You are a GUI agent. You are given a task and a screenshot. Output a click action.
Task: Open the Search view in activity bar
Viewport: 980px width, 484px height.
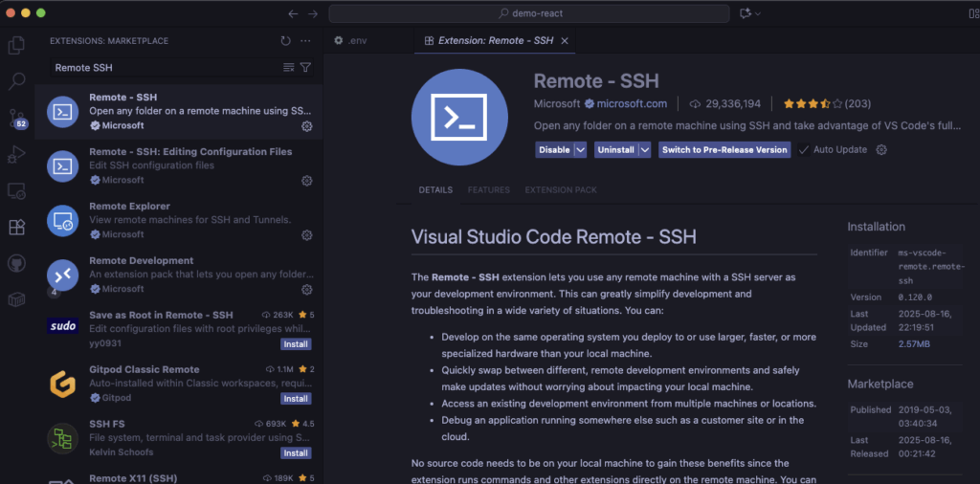16,81
